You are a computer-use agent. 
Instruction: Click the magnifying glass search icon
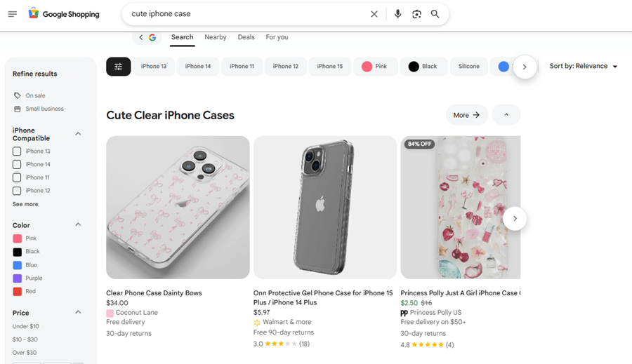tap(435, 14)
